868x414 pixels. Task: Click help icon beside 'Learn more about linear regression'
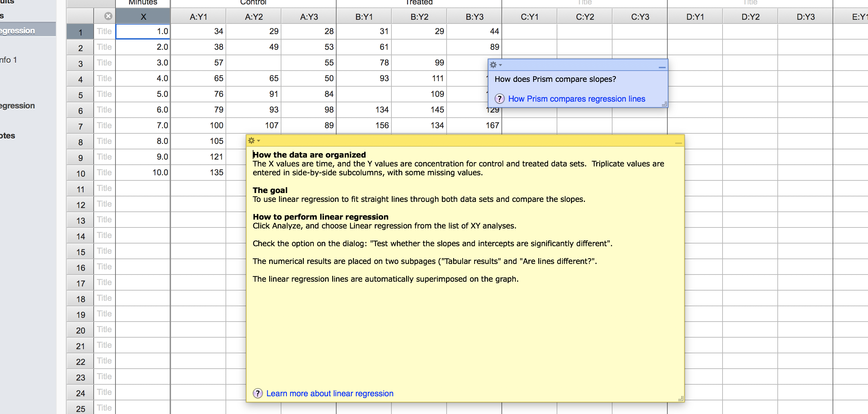tap(258, 393)
